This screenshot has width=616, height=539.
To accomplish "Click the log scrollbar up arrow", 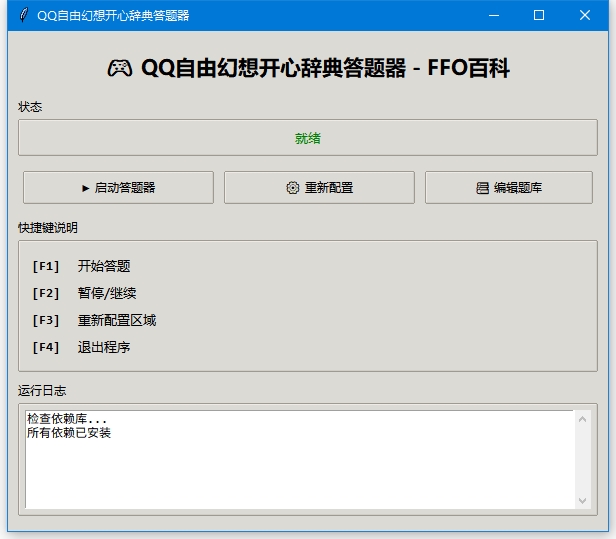I will 583,420.
